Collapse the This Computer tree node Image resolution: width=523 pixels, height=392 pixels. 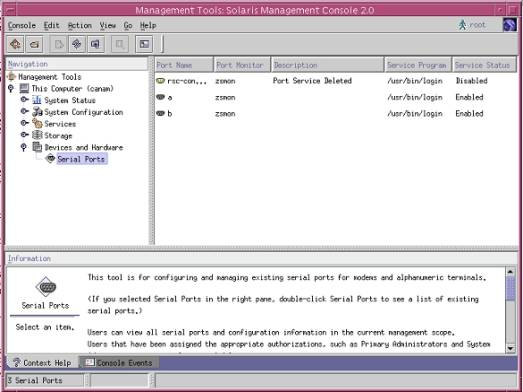[x=11, y=88]
